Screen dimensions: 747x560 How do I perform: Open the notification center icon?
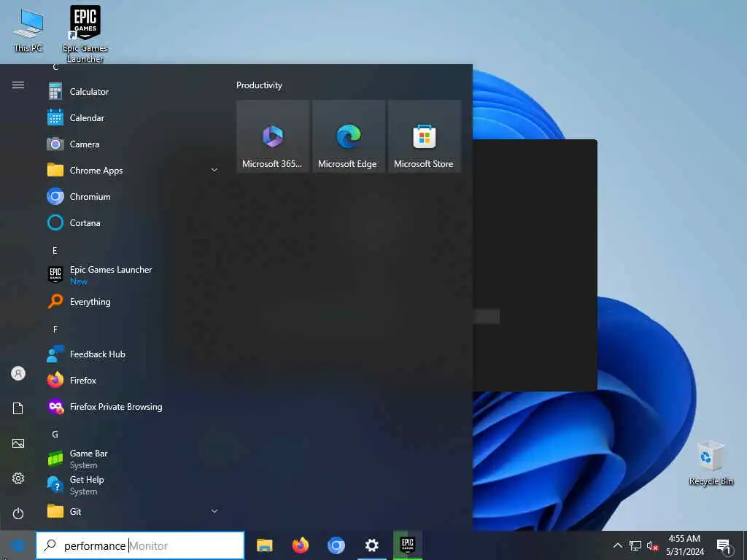[x=724, y=546]
